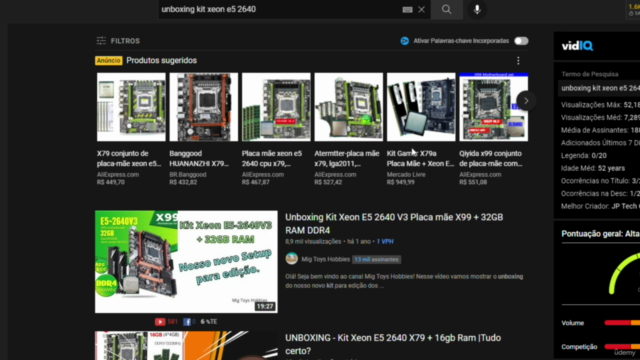The width and height of the screenshot is (640, 360).
Task: Click the Anúncio ad badge
Action: pos(109,60)
